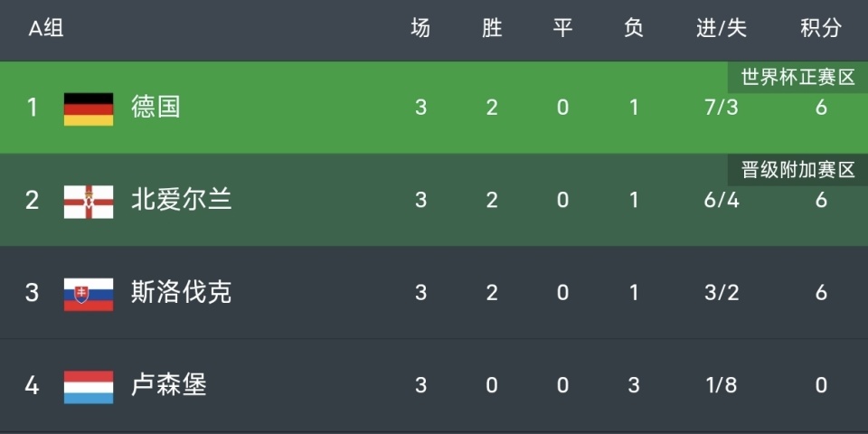Click the Northern Ireland flag icon
This screenshot has height=434, width=868.
point(89,201)
